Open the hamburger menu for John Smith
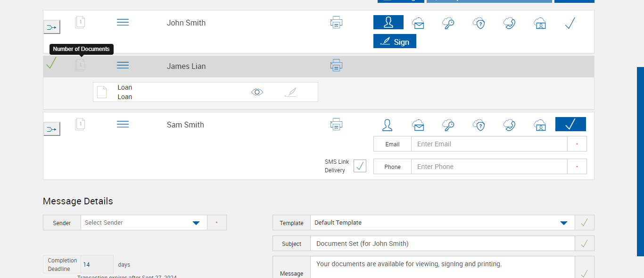The height and width of the screenshot is (278, 644). coord(123,22)
